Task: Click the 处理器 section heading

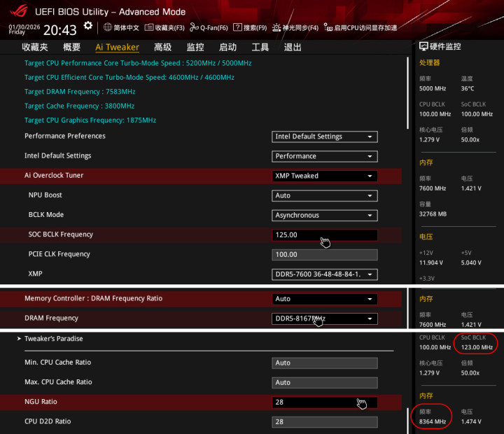Action: point(429,63)
